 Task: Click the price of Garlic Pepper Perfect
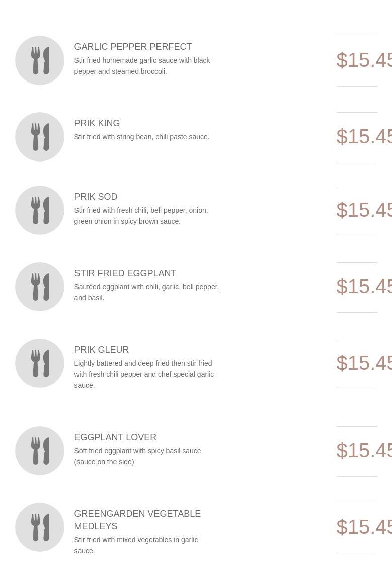(x=364, y=60)
